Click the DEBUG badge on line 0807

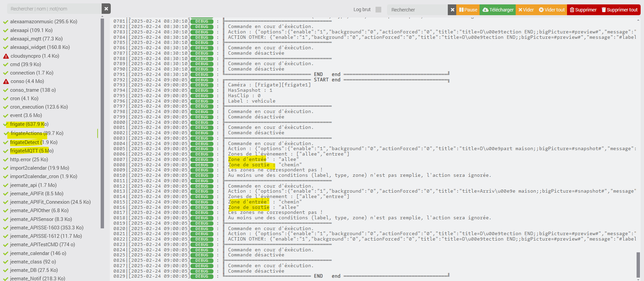pos(202,160)
